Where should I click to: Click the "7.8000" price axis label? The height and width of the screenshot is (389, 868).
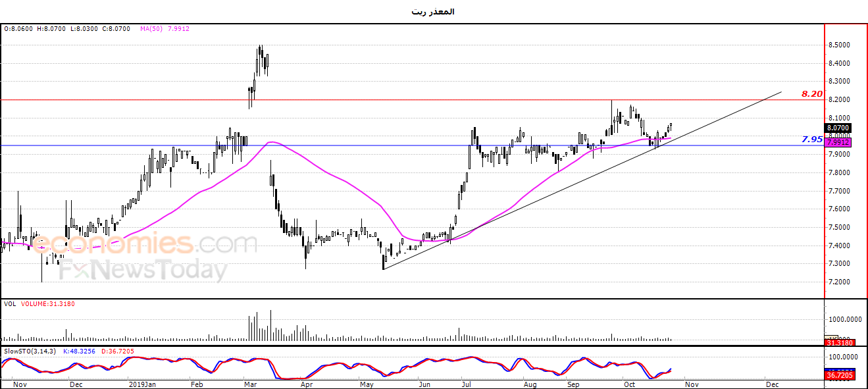tap(839, 173)
